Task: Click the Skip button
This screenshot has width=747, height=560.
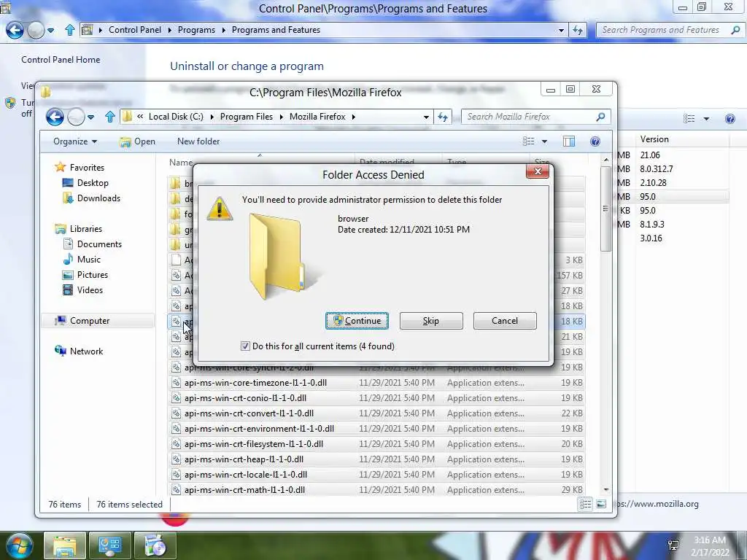Action: click(x=431, y=321)
